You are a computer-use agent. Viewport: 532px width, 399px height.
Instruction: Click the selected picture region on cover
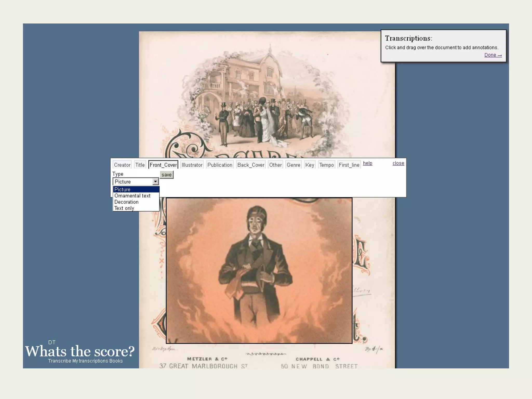coord(259,270)
